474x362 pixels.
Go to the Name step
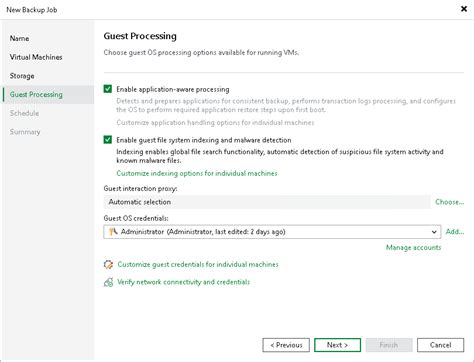pyautogui.click(x=19, y=38)
